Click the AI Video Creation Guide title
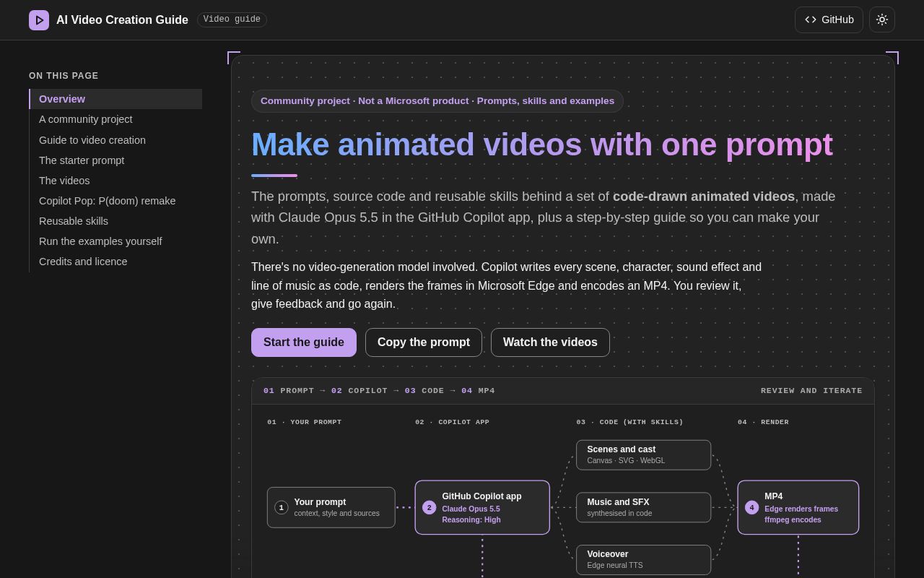 (122, 20)
